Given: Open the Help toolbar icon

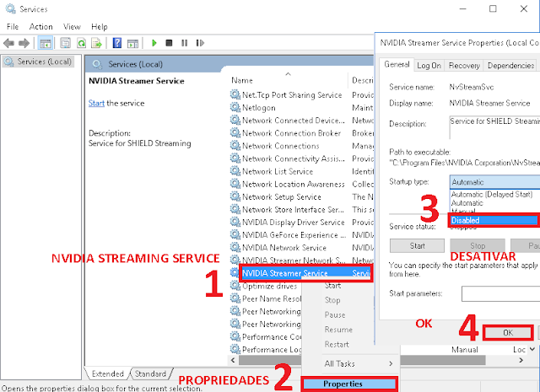Looking at the screenshot, I should point(117,43).
